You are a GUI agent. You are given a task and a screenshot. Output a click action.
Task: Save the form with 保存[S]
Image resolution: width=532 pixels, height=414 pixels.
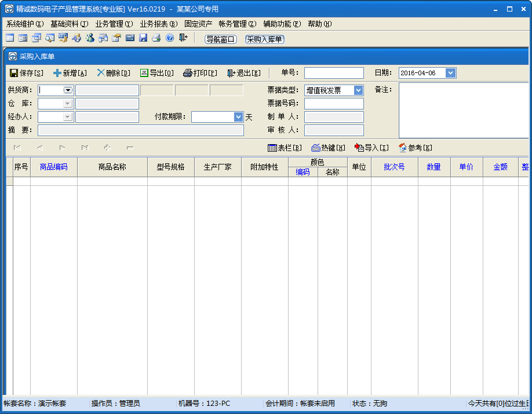click(x=26, y=73)
